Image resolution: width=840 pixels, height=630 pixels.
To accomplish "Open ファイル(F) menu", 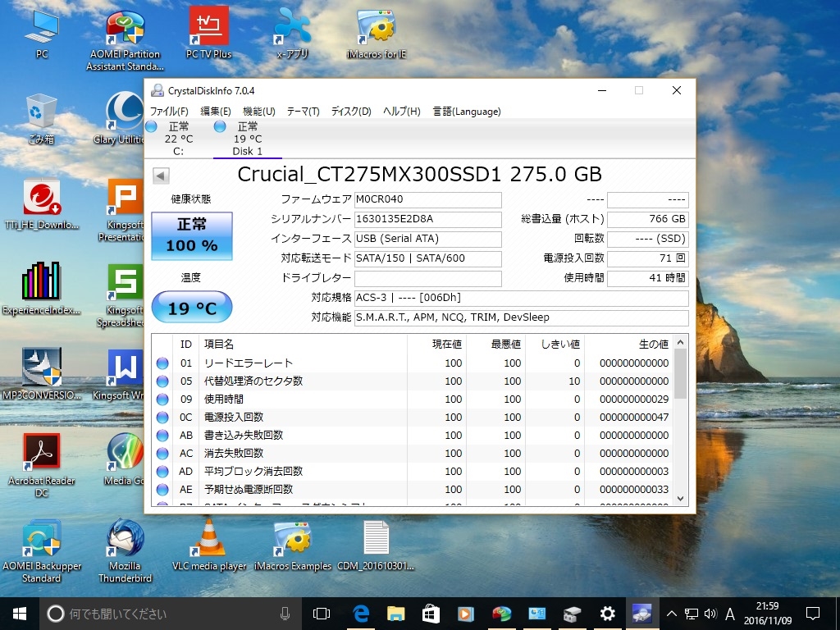I will [169, 112].
